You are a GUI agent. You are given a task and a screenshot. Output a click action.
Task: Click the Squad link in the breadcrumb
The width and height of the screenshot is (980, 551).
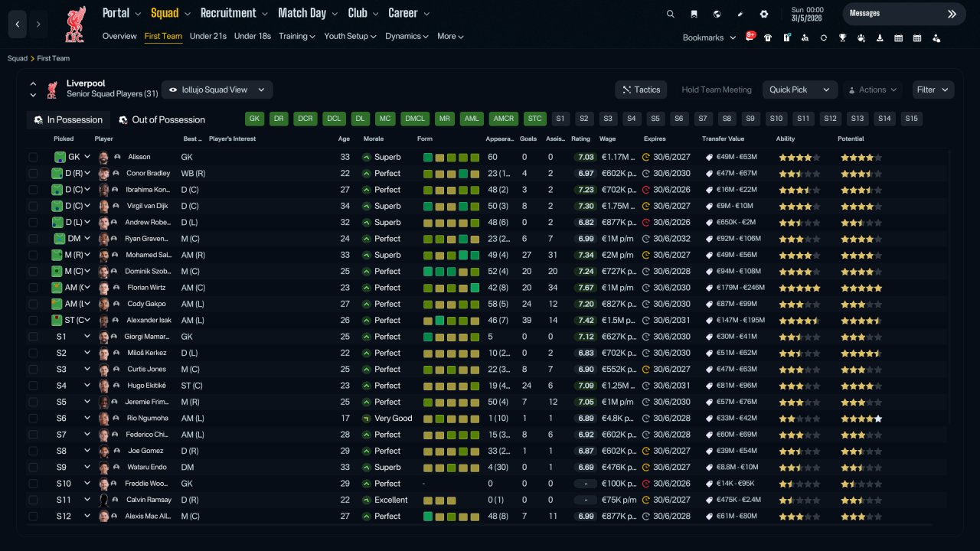click(18, 58)
